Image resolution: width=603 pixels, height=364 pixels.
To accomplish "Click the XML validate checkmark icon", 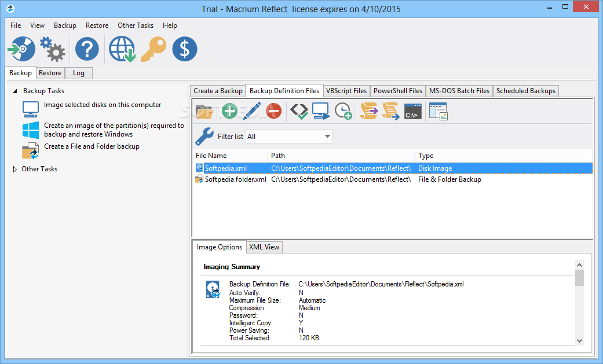I will pyautogui.click(x=299, y=112).
